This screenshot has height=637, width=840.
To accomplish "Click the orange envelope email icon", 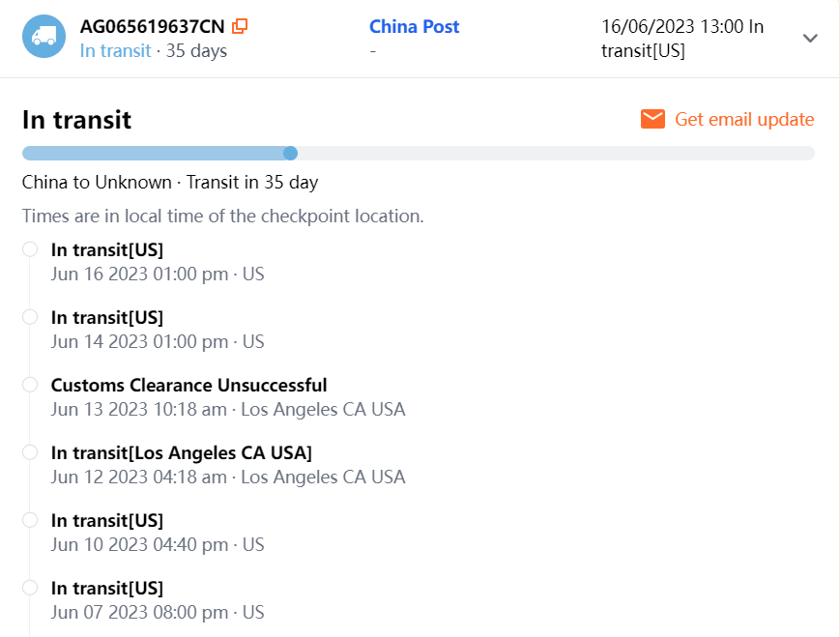I will point(652,119).
